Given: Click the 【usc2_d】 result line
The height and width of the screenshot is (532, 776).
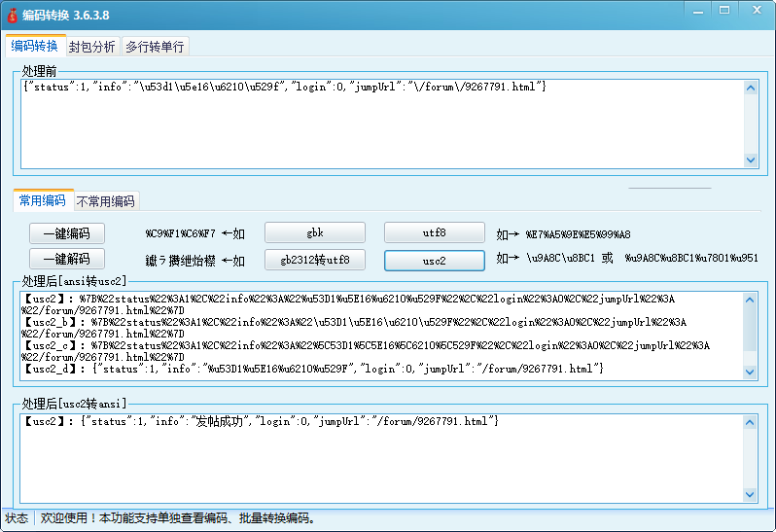Looking at the screenshot, I should tap(313, 370).
